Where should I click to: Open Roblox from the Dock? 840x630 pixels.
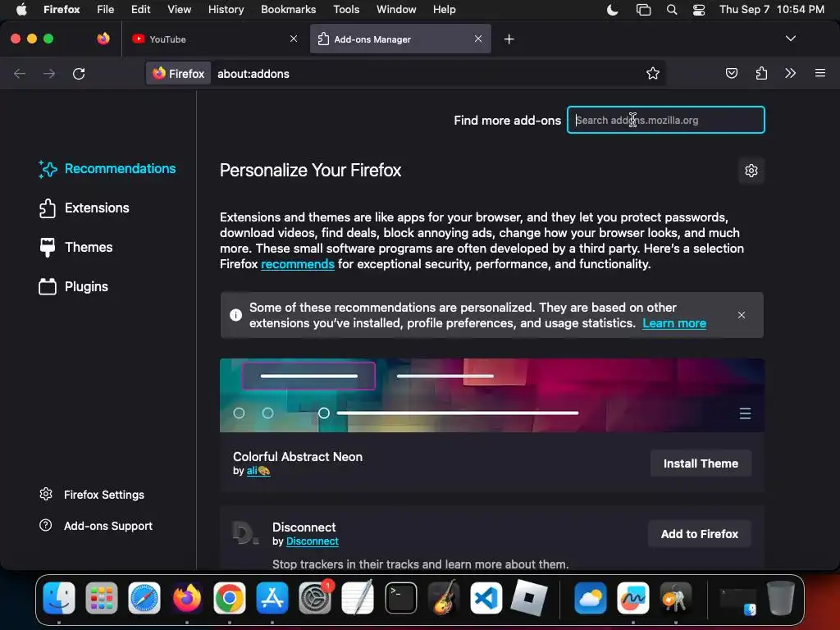click(529, 597)
